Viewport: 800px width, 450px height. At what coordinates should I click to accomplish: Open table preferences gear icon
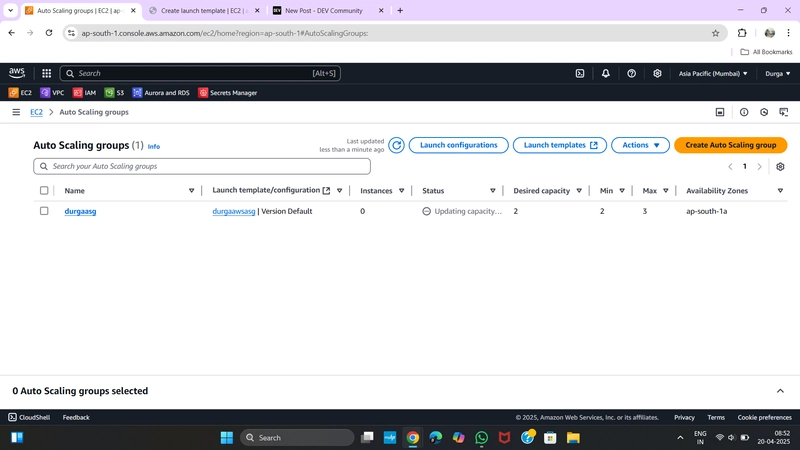(780, 167)
